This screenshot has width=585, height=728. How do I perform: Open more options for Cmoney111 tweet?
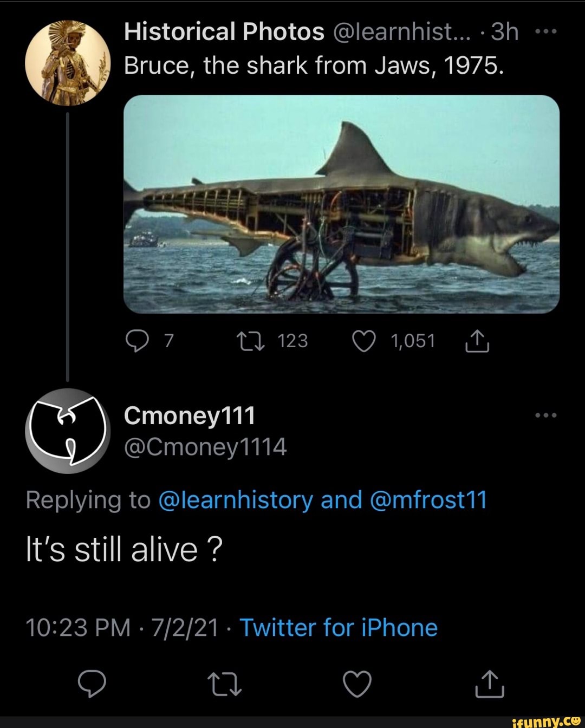[x=545, y=415]
